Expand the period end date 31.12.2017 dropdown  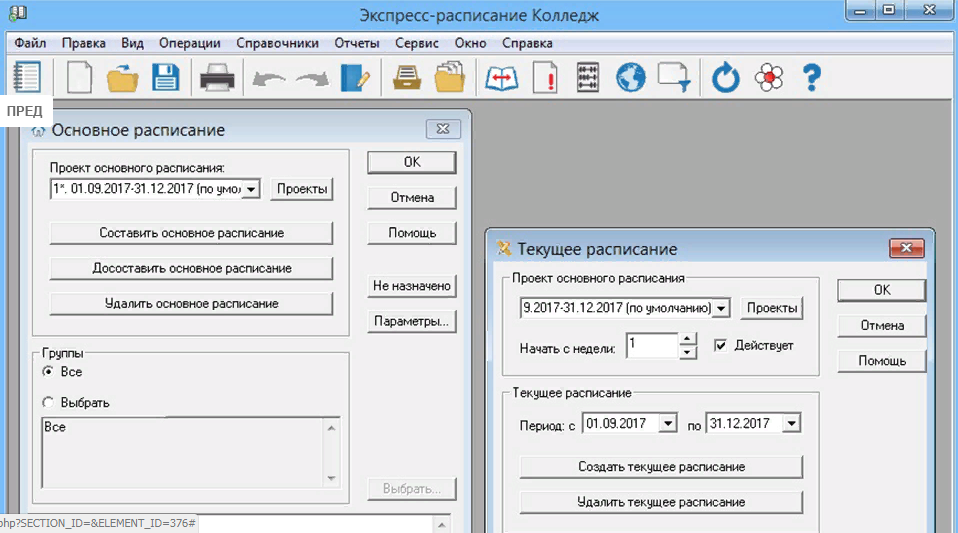tap(791, 424)
